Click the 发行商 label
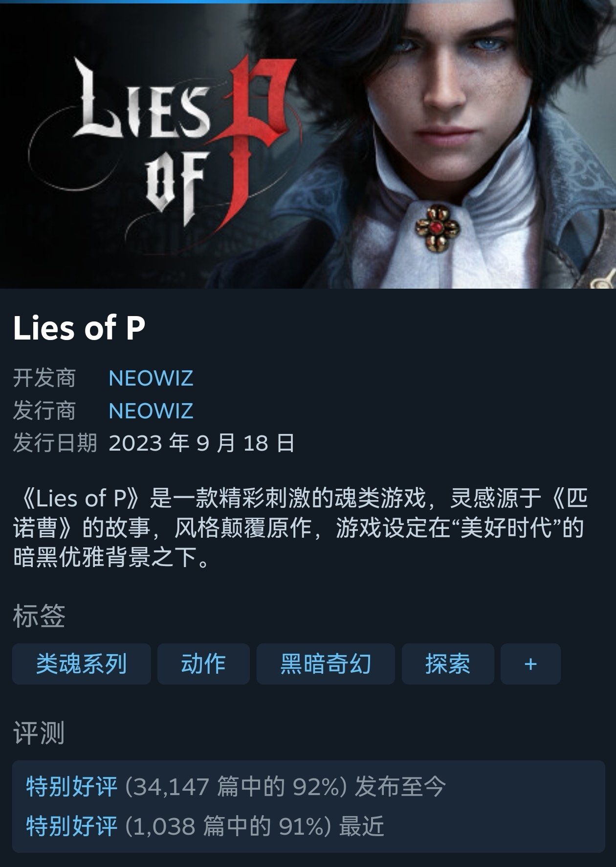The image size is (616, 867). point(44,411)
